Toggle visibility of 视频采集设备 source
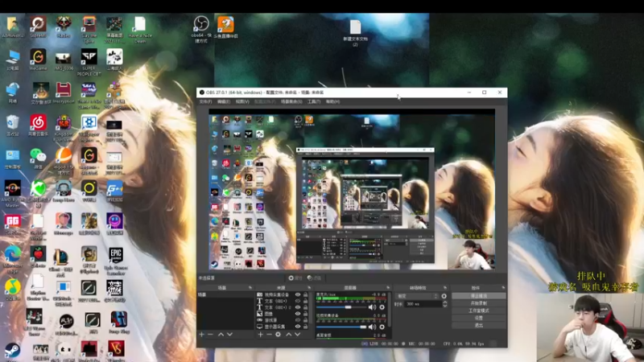The image size is (644, 362). (x=298, y=294)
